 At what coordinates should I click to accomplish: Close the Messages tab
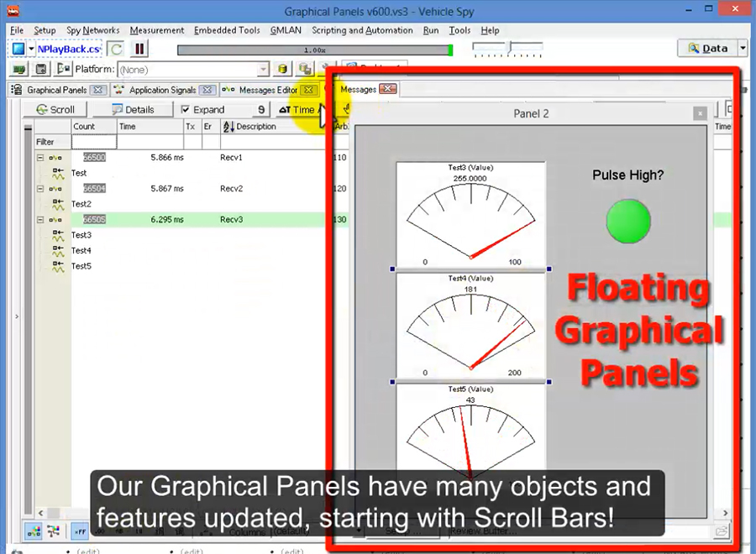pos(387,89)
